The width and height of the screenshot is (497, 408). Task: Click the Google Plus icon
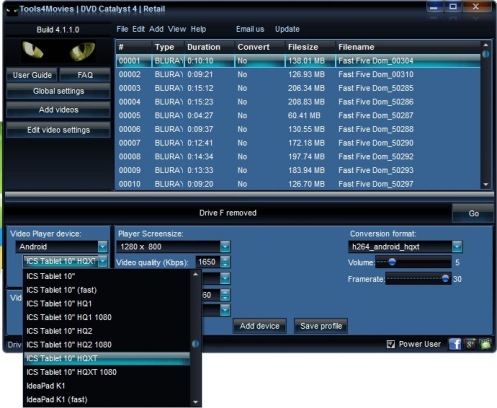(x=470, y=344)
